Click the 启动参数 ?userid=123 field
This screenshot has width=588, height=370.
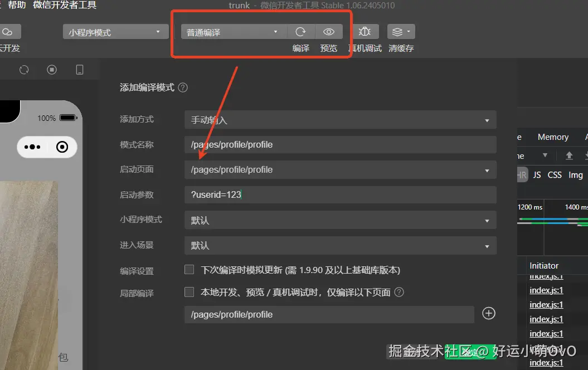pos(341,195)
